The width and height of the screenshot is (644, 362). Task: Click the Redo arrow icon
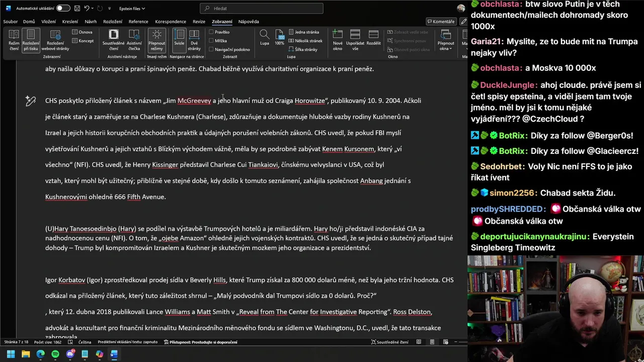tap(101, 9)
